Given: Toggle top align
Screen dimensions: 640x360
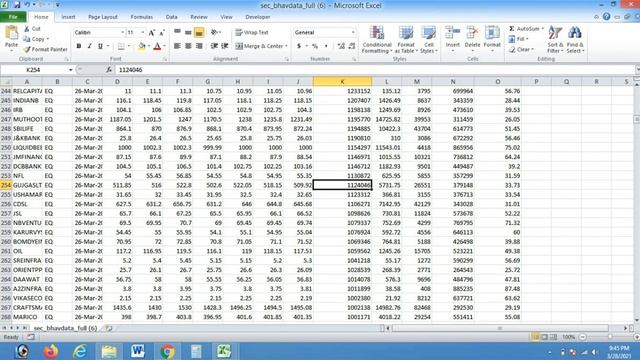Looking at the screenshot, I should 177,32.
